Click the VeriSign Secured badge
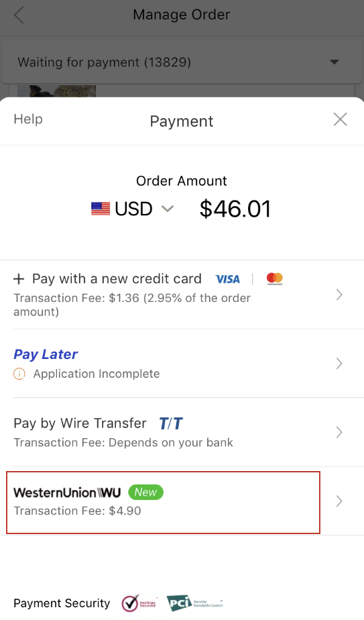 click(139, 603)
